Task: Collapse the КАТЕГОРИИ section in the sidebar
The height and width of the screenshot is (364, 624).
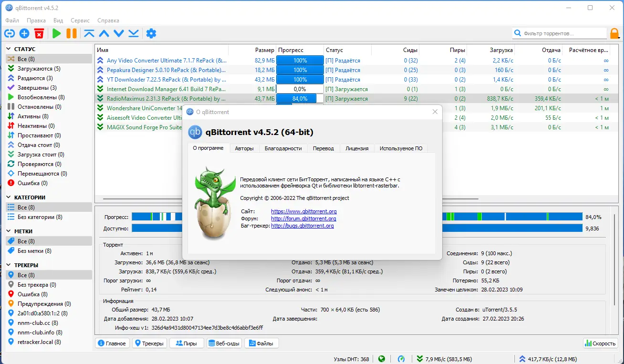Action: [9, 198]
